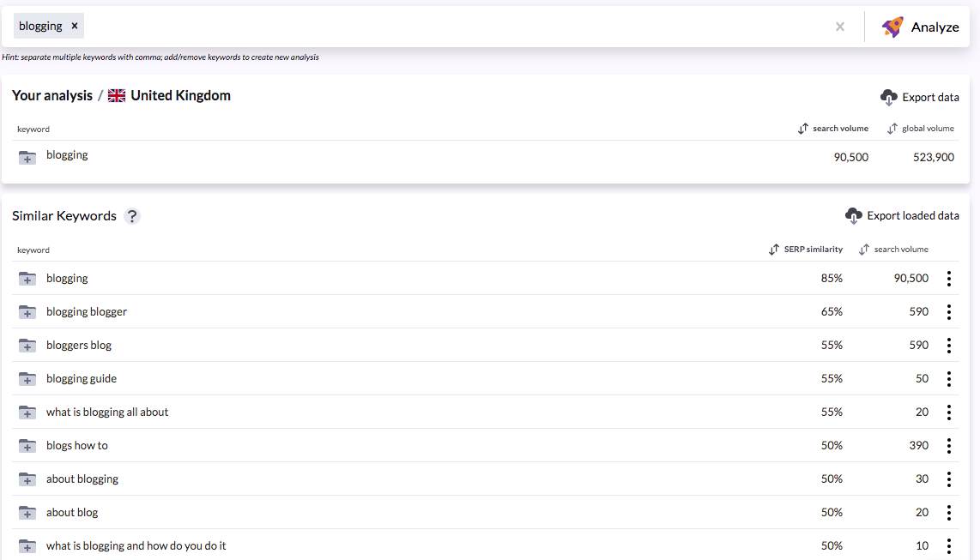This screenshot has height=560, width=980.
Task: Click the Export loaded data cloud icon
Action: click(854, 215)
